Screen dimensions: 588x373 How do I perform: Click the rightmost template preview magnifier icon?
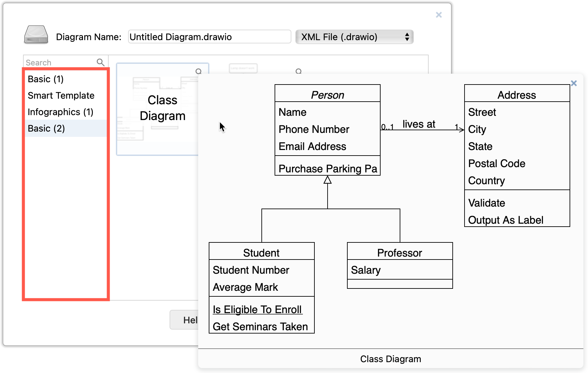[x=298, y=71]
